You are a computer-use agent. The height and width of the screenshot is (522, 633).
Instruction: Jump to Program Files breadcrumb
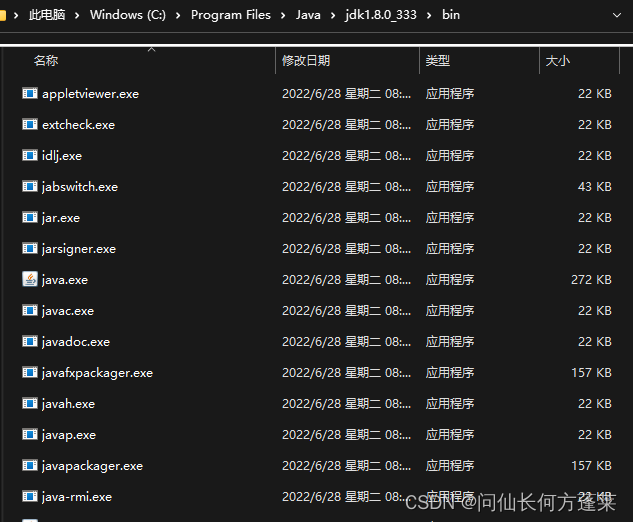tap(231, 15)
